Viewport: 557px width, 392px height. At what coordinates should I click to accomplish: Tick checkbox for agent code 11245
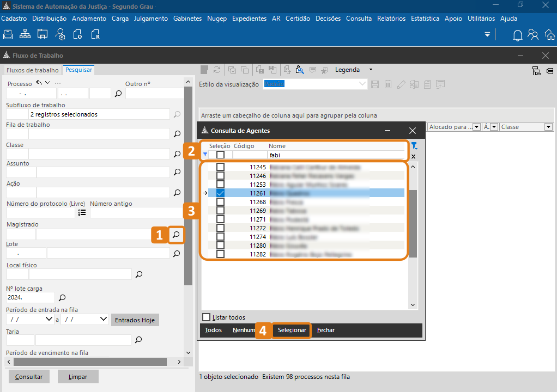221,167
